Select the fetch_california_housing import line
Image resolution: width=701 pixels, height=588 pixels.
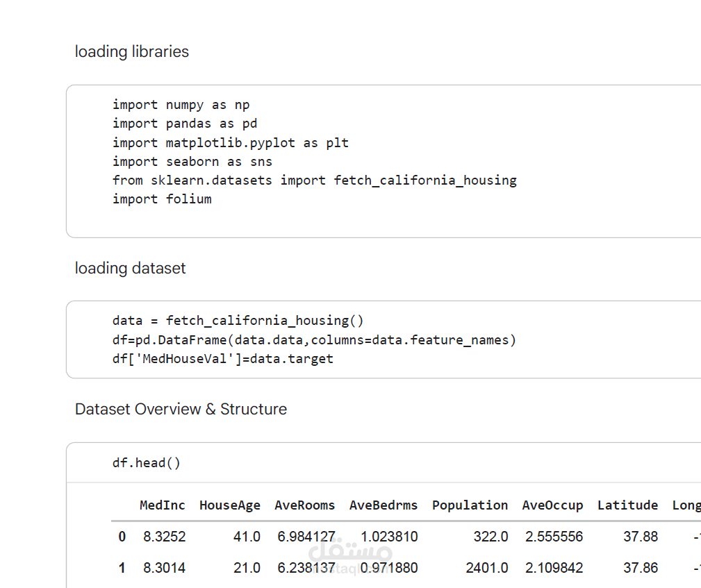click(314, 180)
